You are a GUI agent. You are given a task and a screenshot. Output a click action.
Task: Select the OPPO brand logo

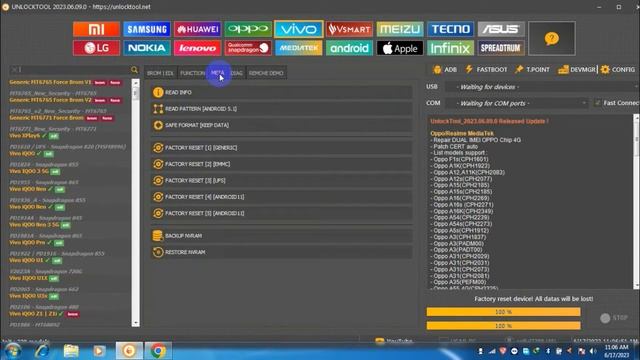[248, 29]
